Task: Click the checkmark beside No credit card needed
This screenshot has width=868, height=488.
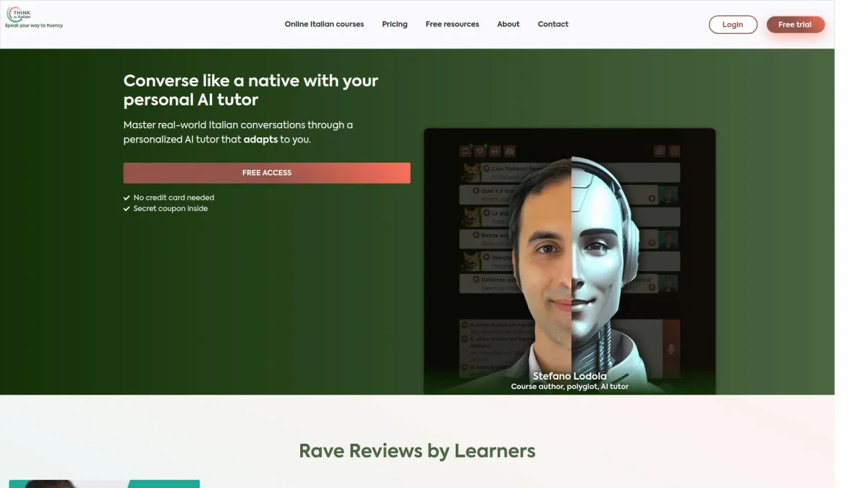Action: 127,197
